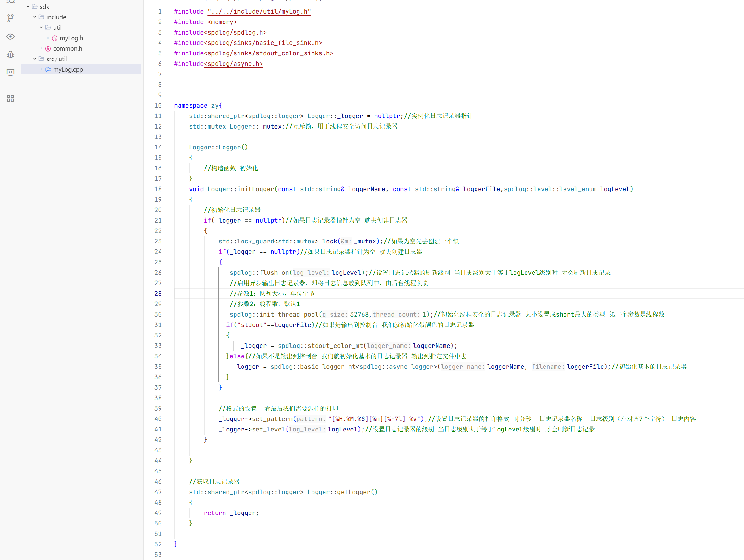Click the AI review eye icon
Image resolution: width=744 pixels, height=560 pixels.
(x=10, y=36)
